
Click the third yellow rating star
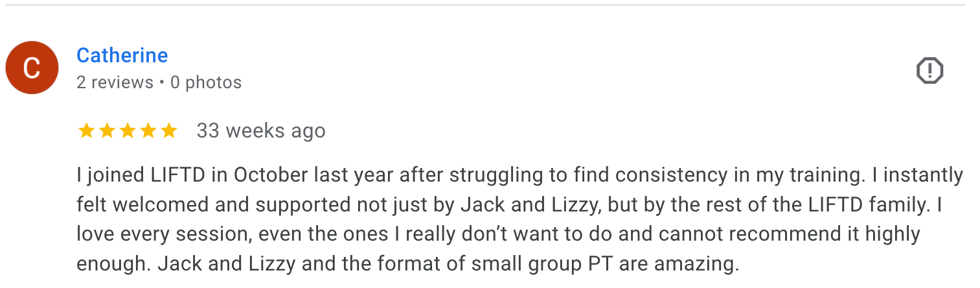point(128,131)
